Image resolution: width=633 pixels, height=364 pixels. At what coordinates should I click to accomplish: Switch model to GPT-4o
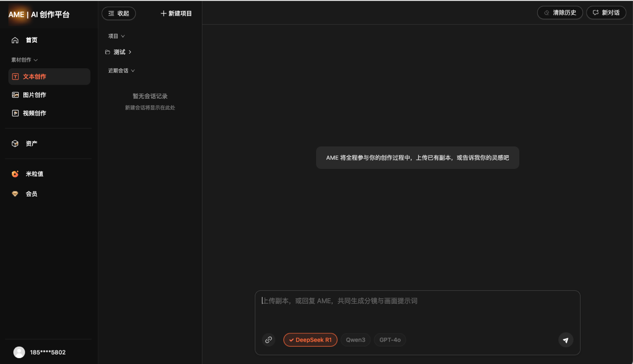pyautogui.click(x=390, y=340)
